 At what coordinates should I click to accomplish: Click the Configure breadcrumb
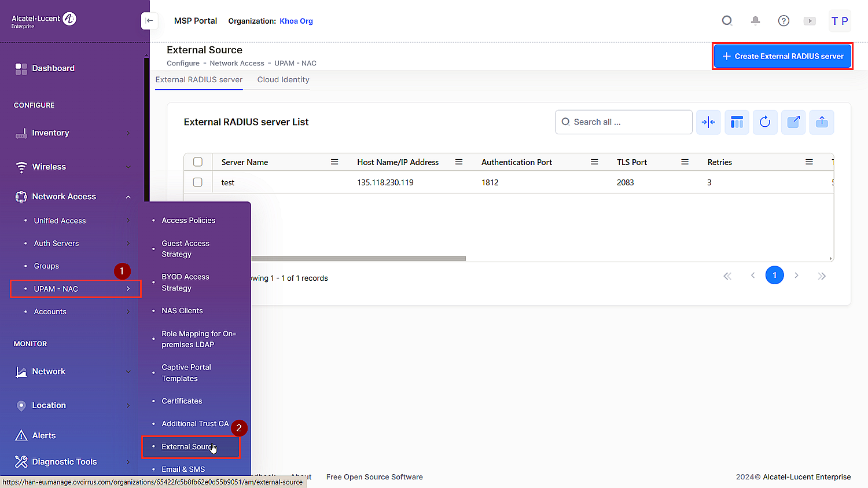(x=183, y=63)
